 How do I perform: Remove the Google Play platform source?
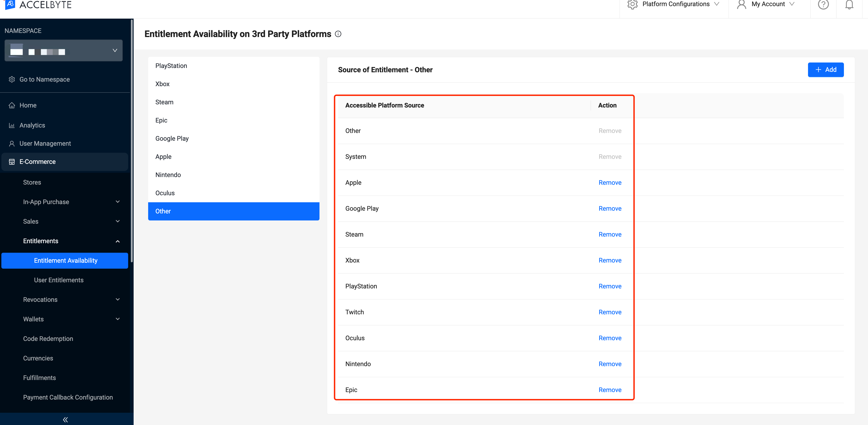coord(610,209)
